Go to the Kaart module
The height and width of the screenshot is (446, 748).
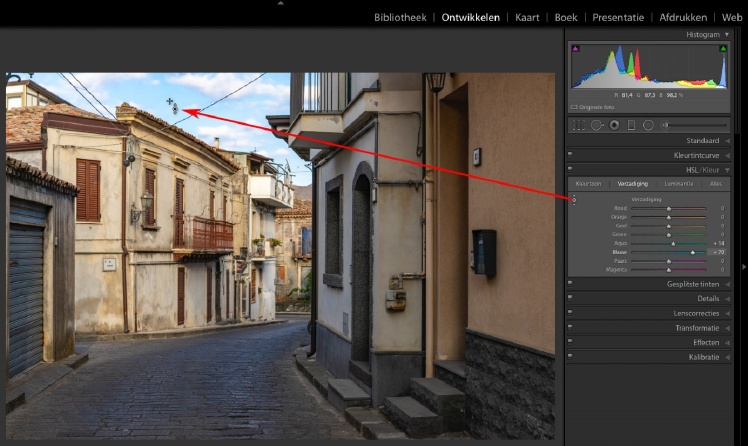coord(527,18)
